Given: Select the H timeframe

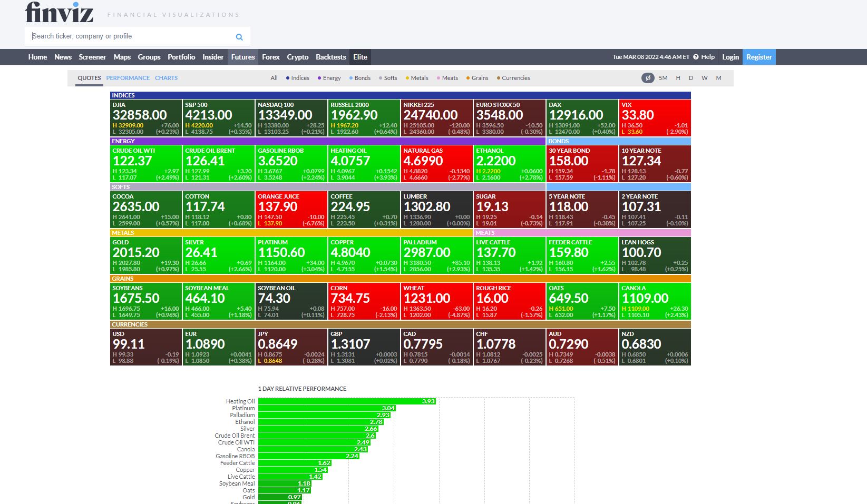Looking at the screenshot, I should [x=678, y=78].
